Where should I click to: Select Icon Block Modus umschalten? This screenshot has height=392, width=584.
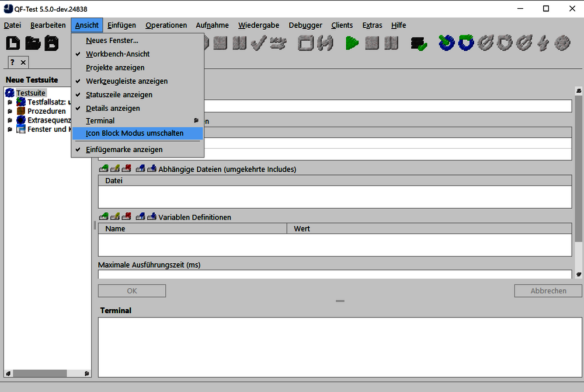134,133
